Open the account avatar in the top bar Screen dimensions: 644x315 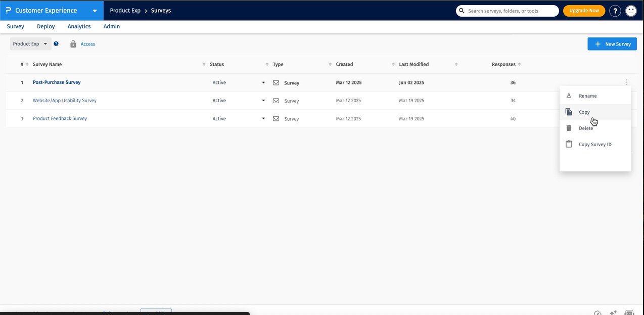(x=631, y=10)
